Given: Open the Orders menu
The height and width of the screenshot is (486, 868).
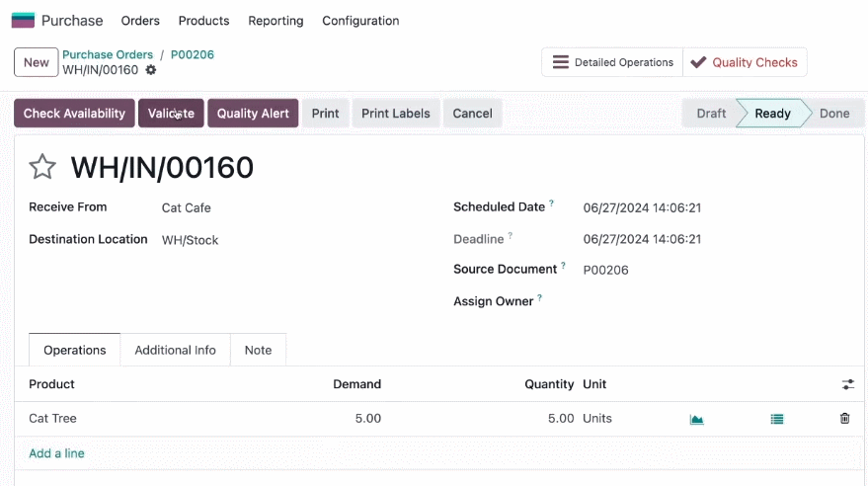Looking at the screenshot, I should click(140, 21).
